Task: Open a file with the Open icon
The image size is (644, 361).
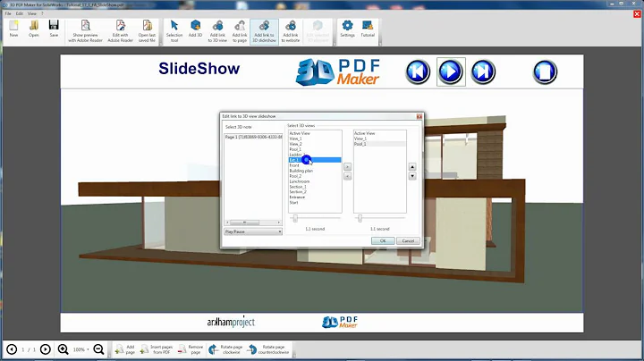Action: [x=34, y=29]
